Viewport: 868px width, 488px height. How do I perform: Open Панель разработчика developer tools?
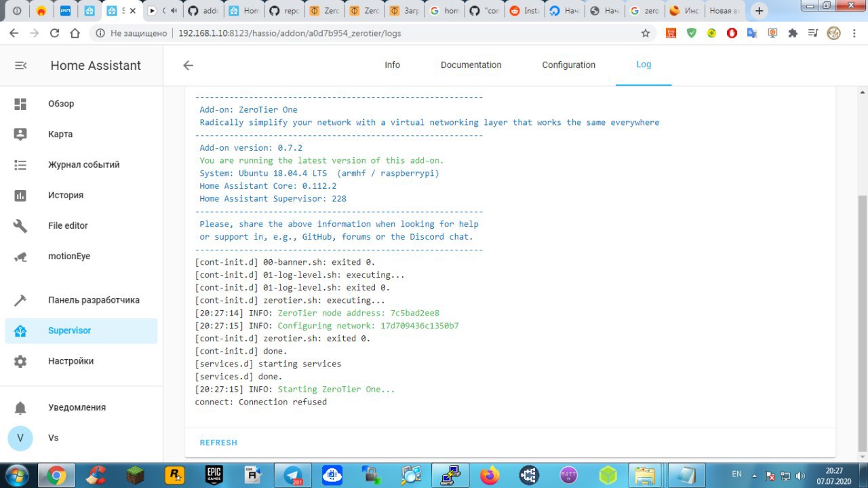coord(81,300)
